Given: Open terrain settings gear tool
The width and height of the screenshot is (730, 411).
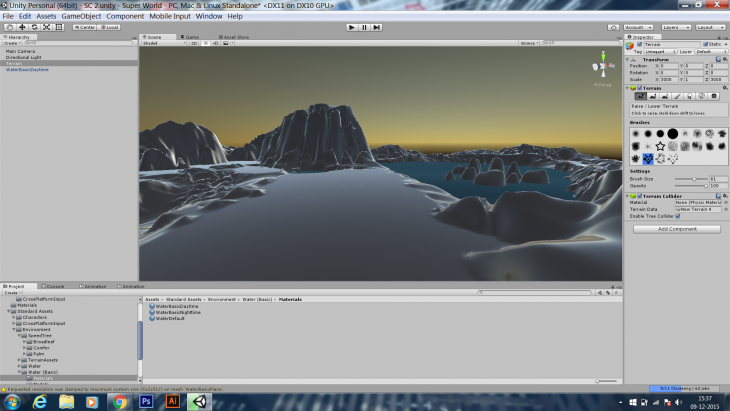Looking at the screenshot, I should tap(713, 96).
